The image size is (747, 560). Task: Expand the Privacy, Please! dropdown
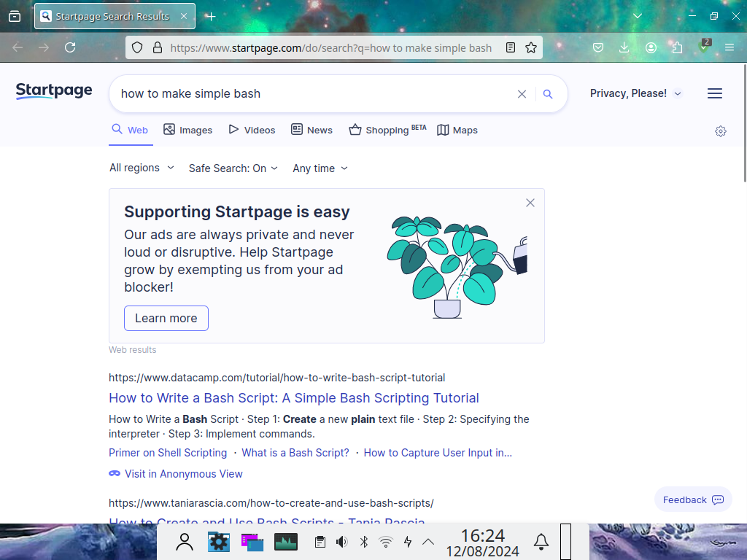635,93
